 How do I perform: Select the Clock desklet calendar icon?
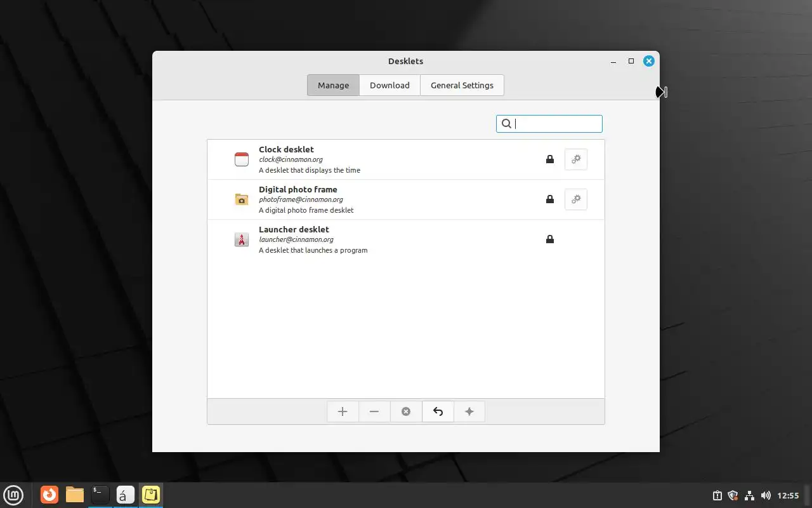coord(242,159)
